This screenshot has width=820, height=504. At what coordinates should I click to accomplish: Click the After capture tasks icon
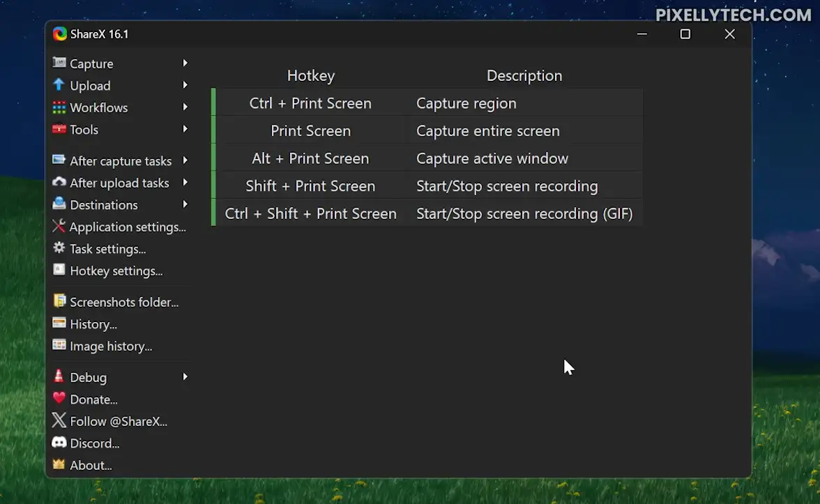59,160
